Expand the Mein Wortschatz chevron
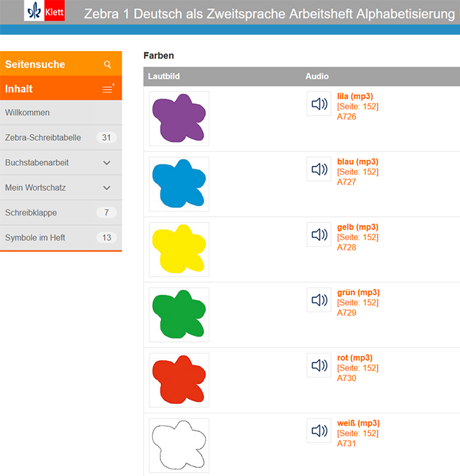Image resolution: width=460 pixels, height=476 pixels. tap(107, 188)
